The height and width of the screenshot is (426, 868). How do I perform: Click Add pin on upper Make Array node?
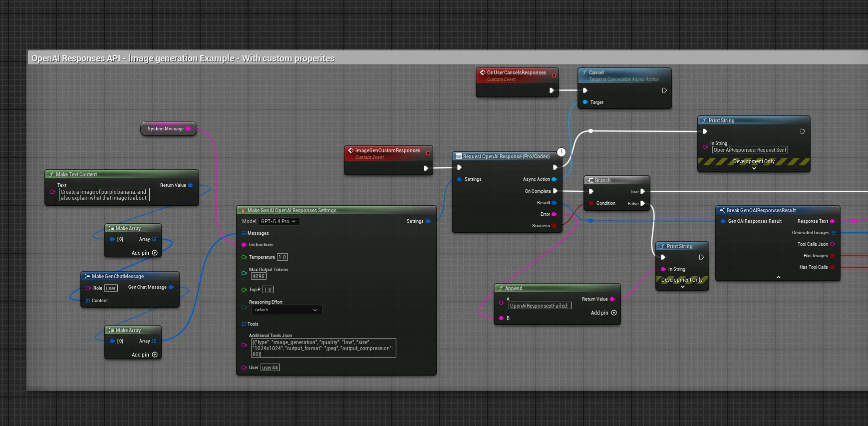[145, 253]
